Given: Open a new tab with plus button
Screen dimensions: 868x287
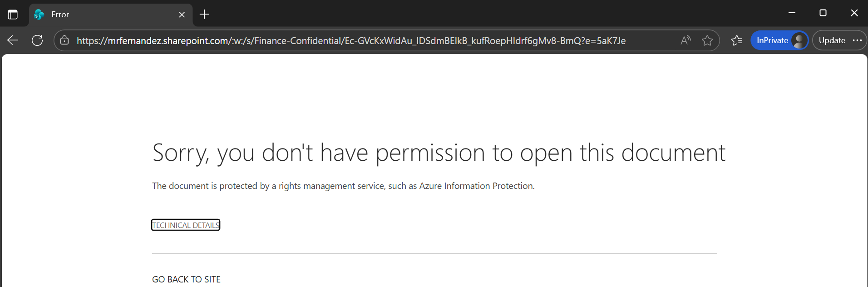Looking at the screenshot, I should click(x=205, y=15).
